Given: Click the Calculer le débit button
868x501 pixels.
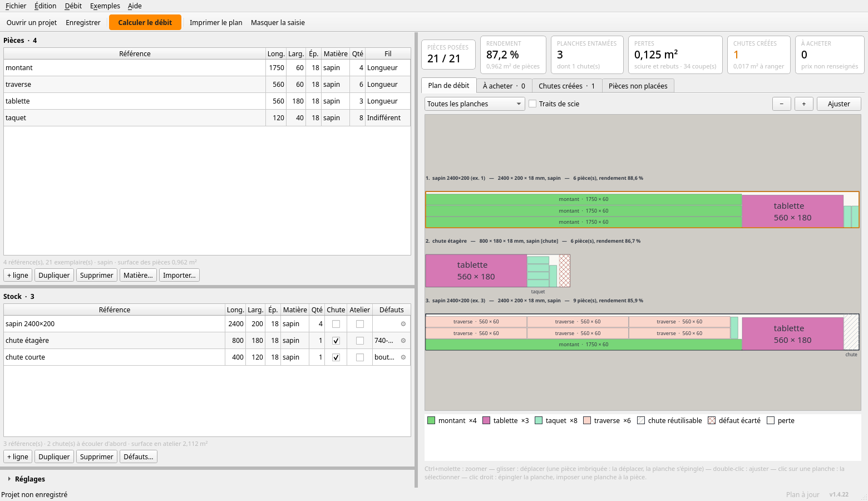Looking at the screenshot, I should tap(145, 22).
